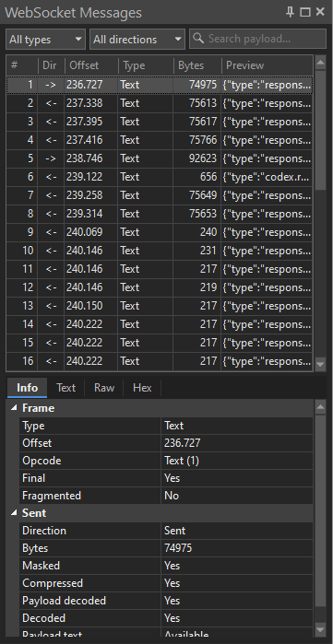Click Info pane scrollbar up arrow

pyautogui.click(x=320, y=407)
